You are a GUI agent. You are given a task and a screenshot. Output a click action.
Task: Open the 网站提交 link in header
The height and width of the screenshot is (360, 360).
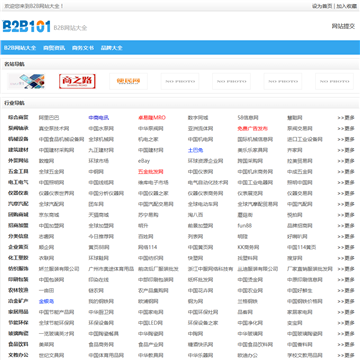point(343,26)
